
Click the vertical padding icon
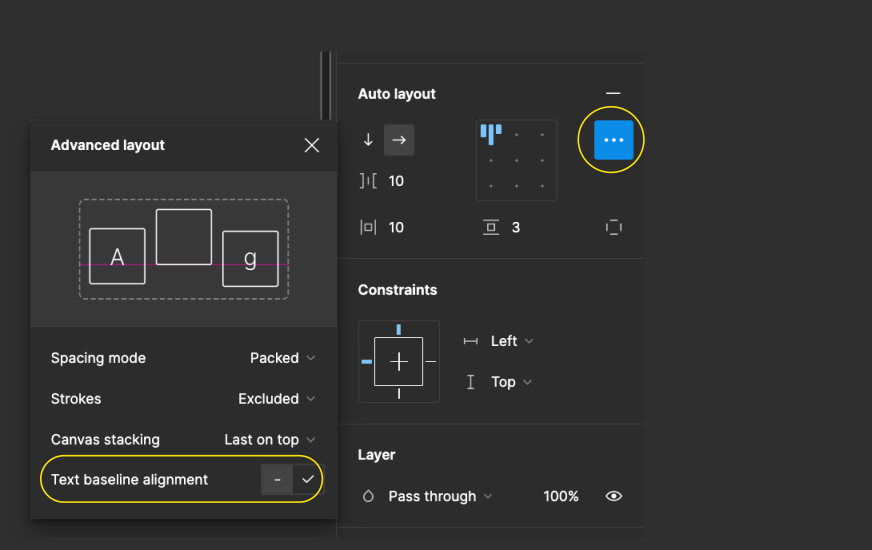(491, 227)
